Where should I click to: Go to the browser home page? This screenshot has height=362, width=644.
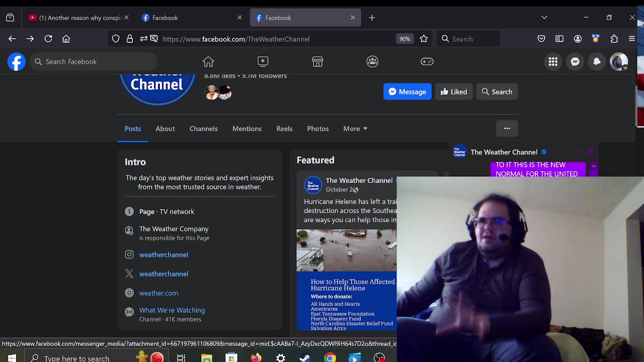point(66,39)
